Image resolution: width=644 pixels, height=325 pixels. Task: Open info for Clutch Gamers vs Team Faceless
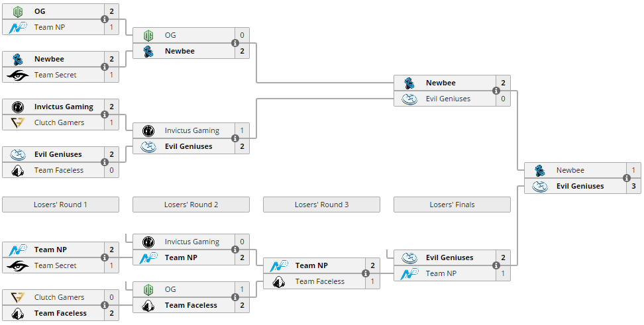pos(105,305)
